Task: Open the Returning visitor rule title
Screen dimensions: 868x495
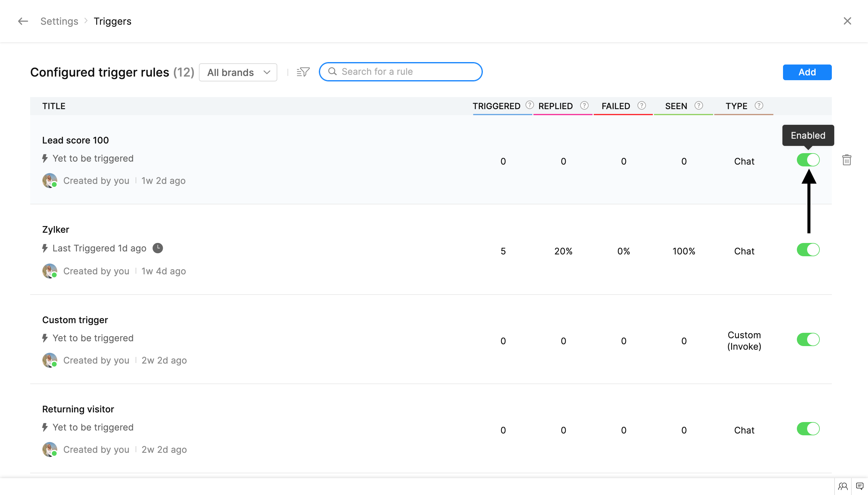Action: 78,409
